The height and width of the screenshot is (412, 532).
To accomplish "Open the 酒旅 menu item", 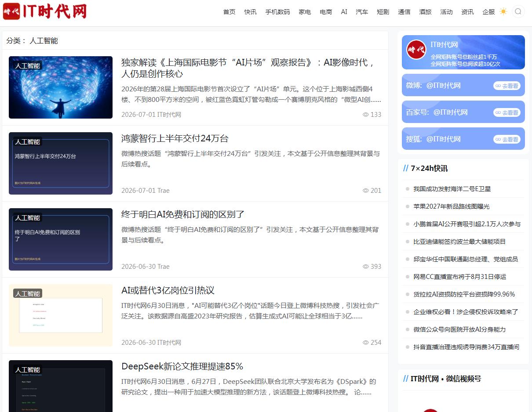I will tap(425, 12).
